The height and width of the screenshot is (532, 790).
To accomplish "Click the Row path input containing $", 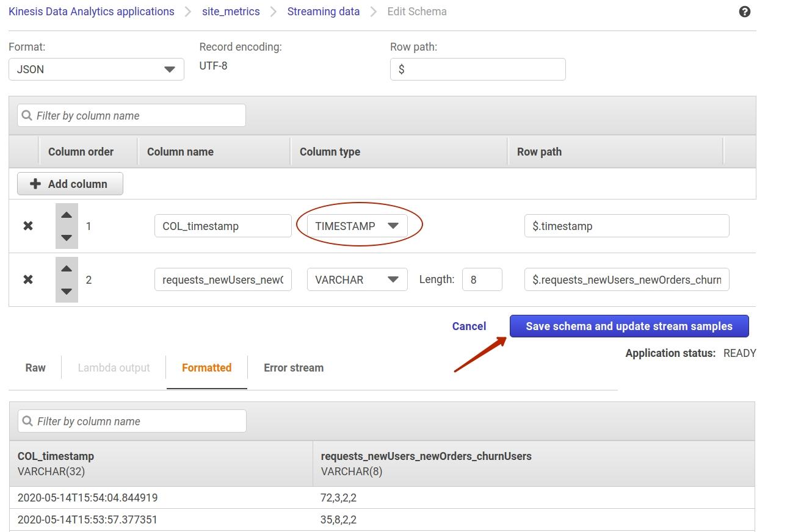I will point(477,69).
